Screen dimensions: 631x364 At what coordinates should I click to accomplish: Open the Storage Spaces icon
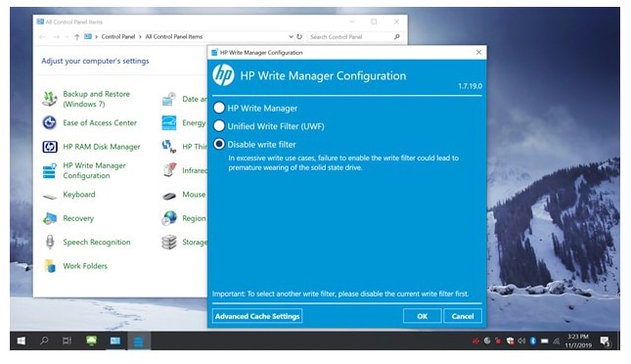pos(169,242)
